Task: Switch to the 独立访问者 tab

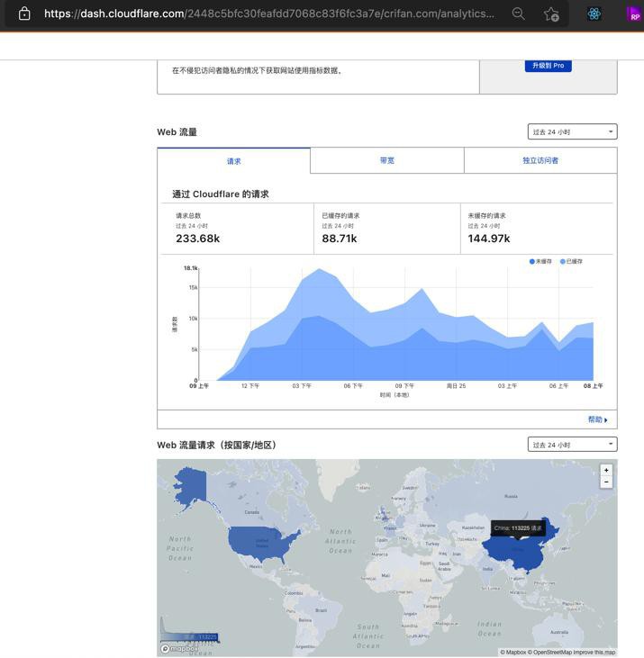Action: coord(540,160)
